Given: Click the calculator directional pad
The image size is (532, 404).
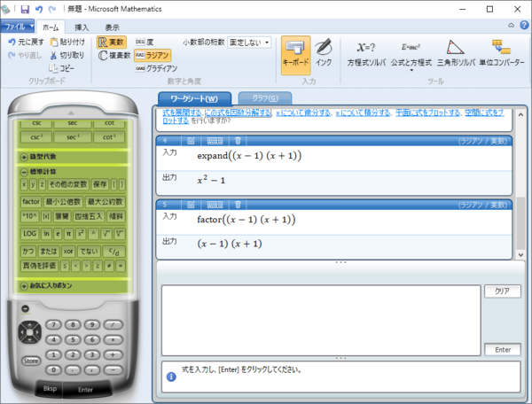Looking at the screenshot, I should click(x=30, y=332).
